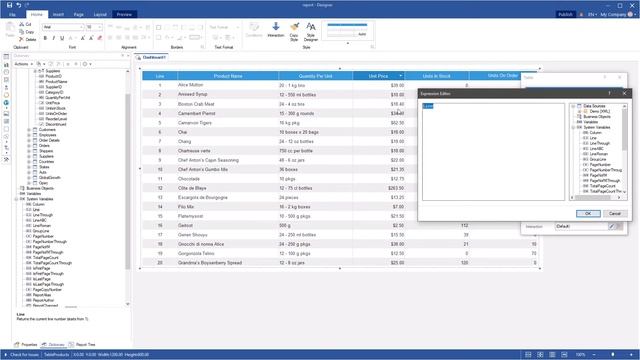This screenshot has width=640, height=360.
Task: Expand the Employees data source node
Action: (29, 135)
